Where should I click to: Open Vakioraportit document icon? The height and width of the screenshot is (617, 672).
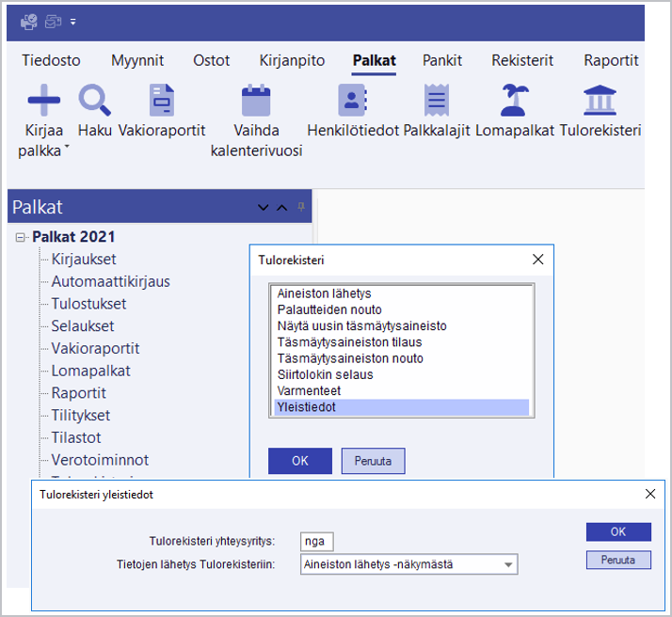pos(162,100)
